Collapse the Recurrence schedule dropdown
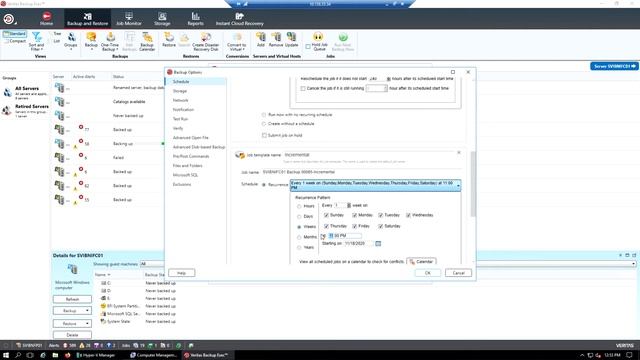Image resolution: width=640 pixels, height=360 pixels. pos(458,185)
